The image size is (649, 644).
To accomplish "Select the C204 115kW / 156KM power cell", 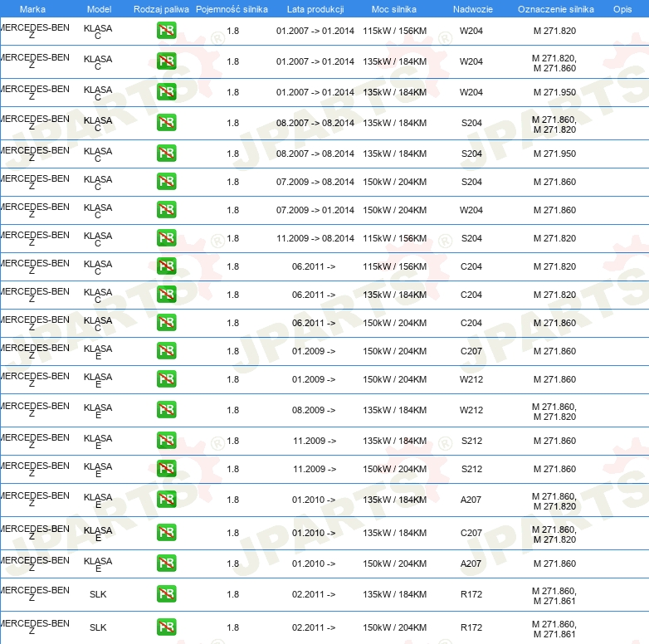I will pyautogui.click(x=394, y=266).
